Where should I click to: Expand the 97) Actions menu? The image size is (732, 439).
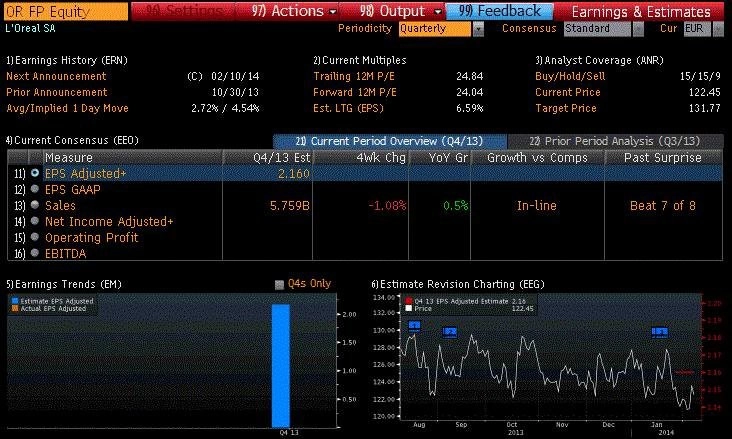coord(293,11)
